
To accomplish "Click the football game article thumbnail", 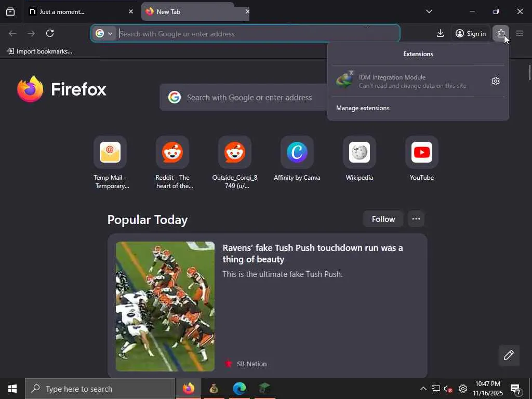I will click(165, 306).
